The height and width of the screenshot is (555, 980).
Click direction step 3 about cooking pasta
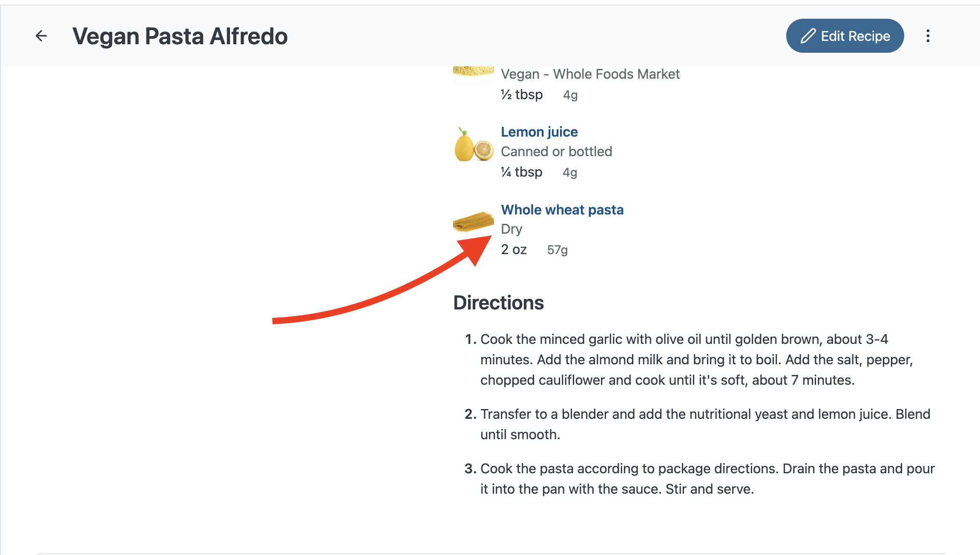[x=707, y=479]
